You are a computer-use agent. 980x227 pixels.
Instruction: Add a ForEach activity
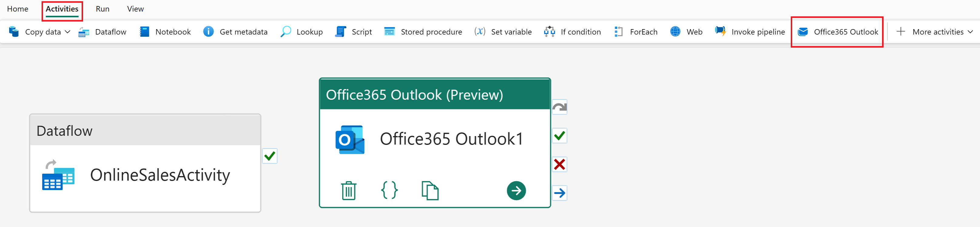[x=636, y=32]
